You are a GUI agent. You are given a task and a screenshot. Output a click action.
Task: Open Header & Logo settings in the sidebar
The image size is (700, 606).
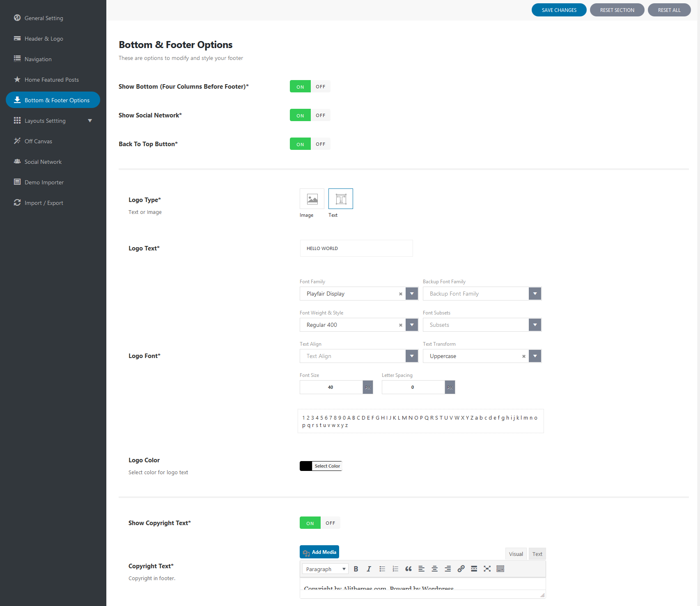tap(44, 39)
